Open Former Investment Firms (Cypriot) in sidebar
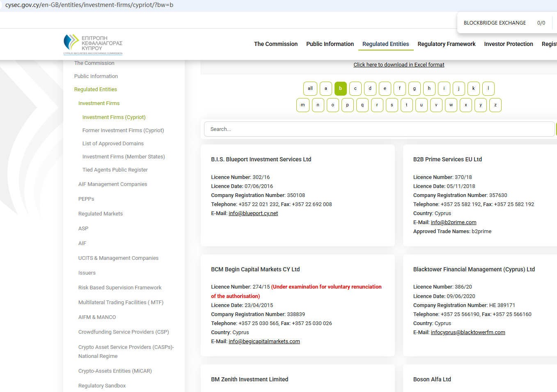The height and width of the screenshot is (392, 557). (123, 131)
